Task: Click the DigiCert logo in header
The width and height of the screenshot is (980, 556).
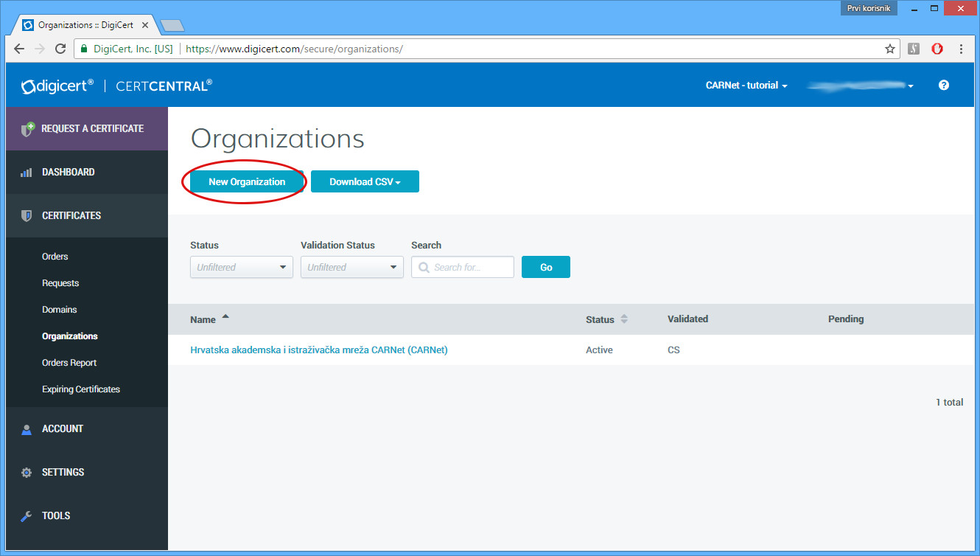Action: [x=57, y=86]
